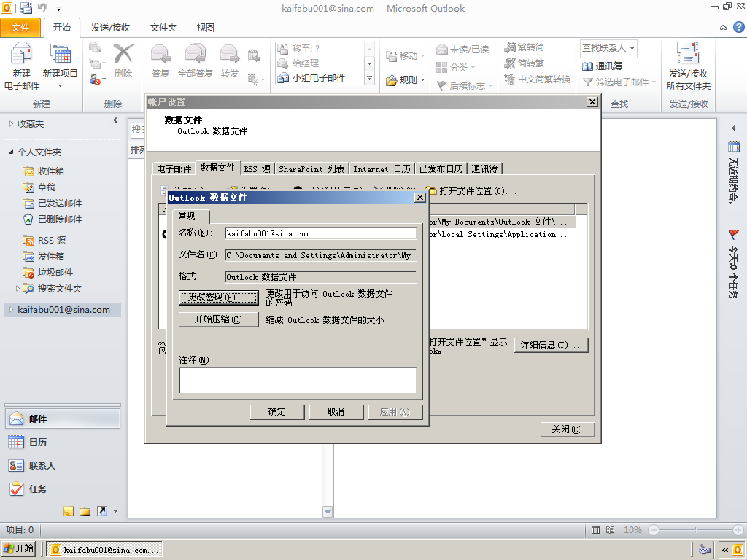Viewport: 747px width, 560px height.
Task: Select E-mail (电子邮件) tab in Account Settings
Action: coord(174,168)
